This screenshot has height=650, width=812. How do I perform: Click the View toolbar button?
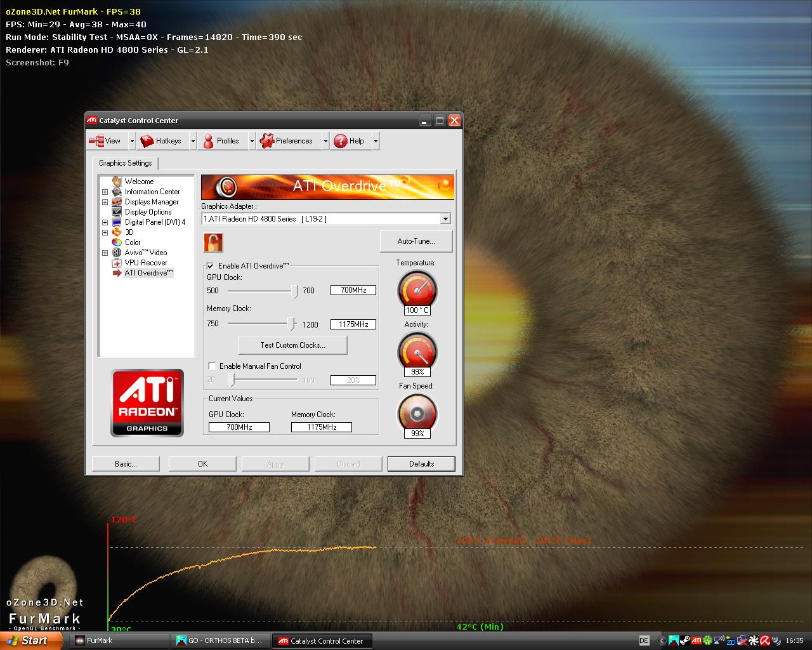click(x=107, y=141)
